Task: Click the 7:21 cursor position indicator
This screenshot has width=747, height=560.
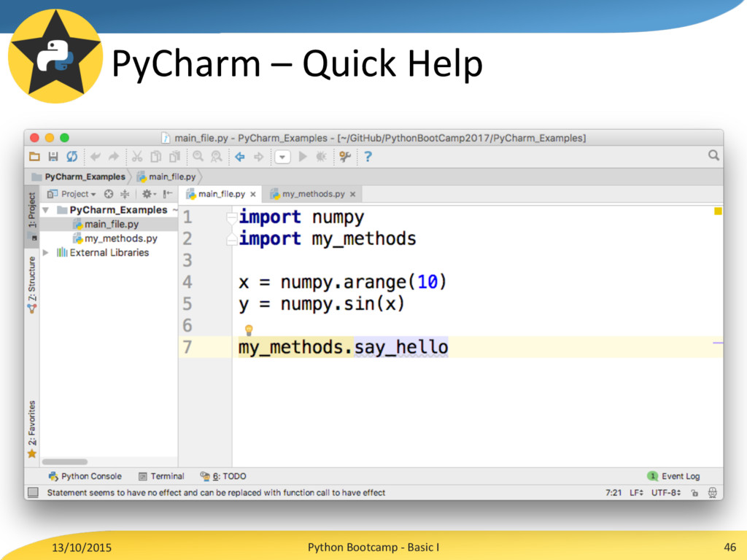Action: point(613,492)
